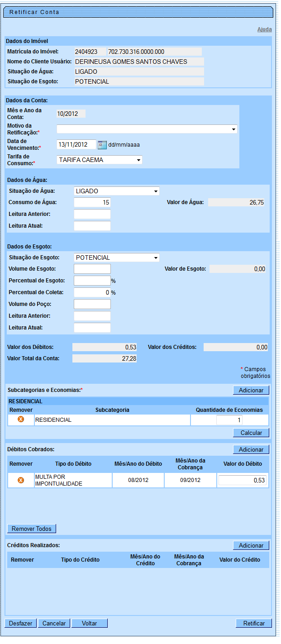281x644 pixels.
Task: Remove the MULTA POR IMPONTUALIDADE debit
Action: tap(20, 480)
